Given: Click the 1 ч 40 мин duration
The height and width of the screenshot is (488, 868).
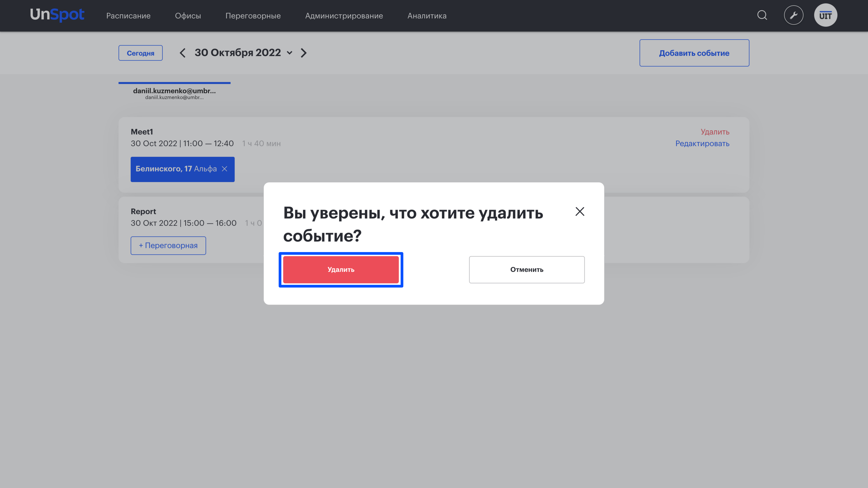Looking at the screenshot, I should pyautogui.click(x=261, y=144).
